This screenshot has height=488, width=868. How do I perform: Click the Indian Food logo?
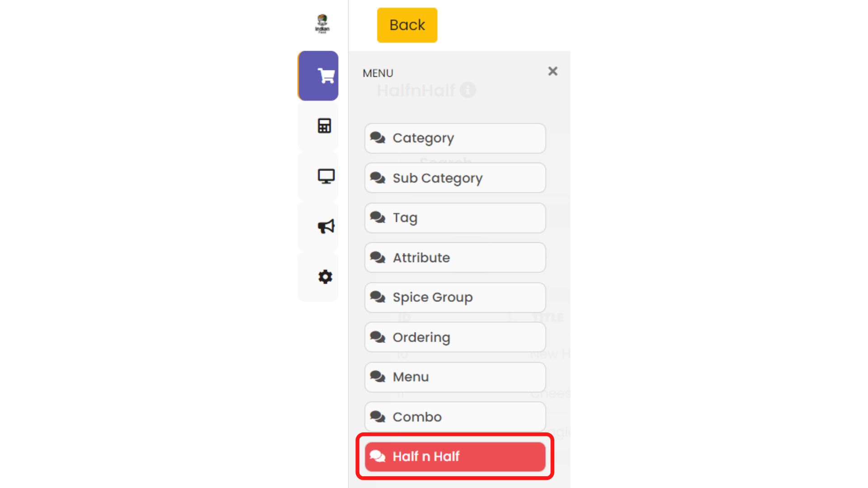point(322,24)
